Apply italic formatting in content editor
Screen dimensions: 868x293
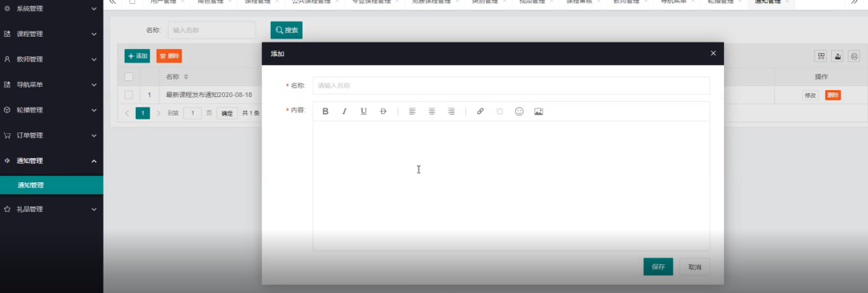coord(344,111)
